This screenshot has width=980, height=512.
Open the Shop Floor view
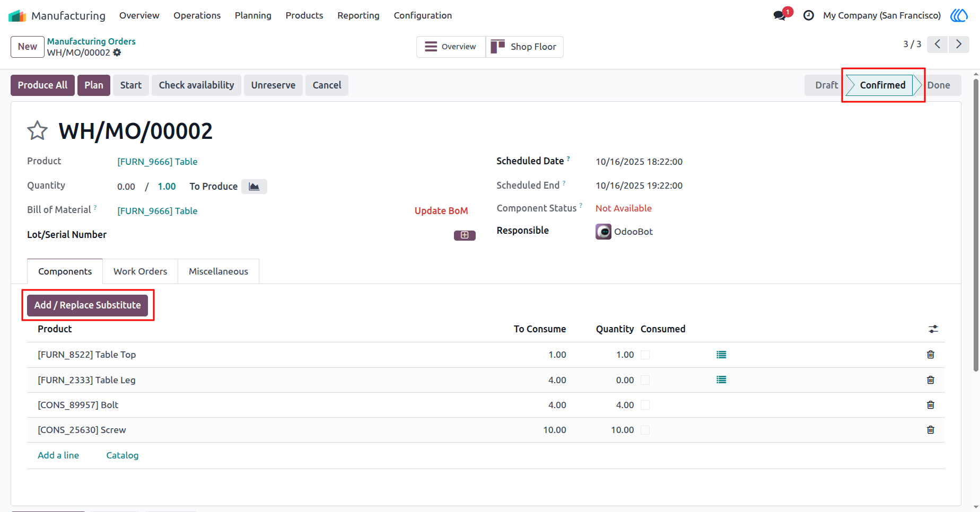click(524, 47)
